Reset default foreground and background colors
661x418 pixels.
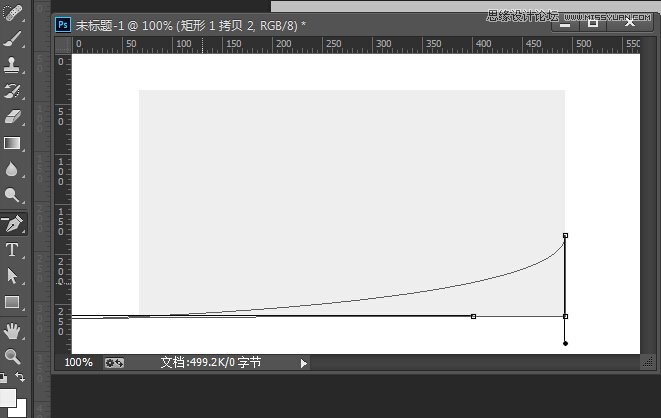coord(3,377)
